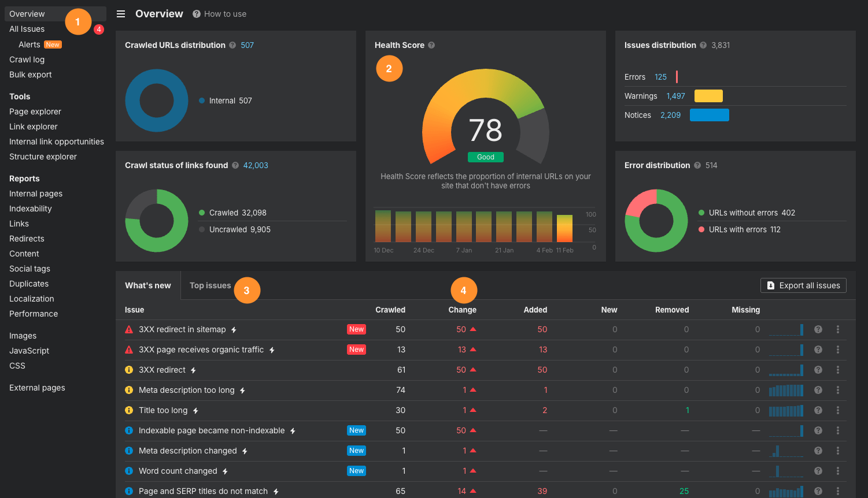This screenshot has width=868, height=498.
Task: Click the Export all issues button
Action: point(803,285)
